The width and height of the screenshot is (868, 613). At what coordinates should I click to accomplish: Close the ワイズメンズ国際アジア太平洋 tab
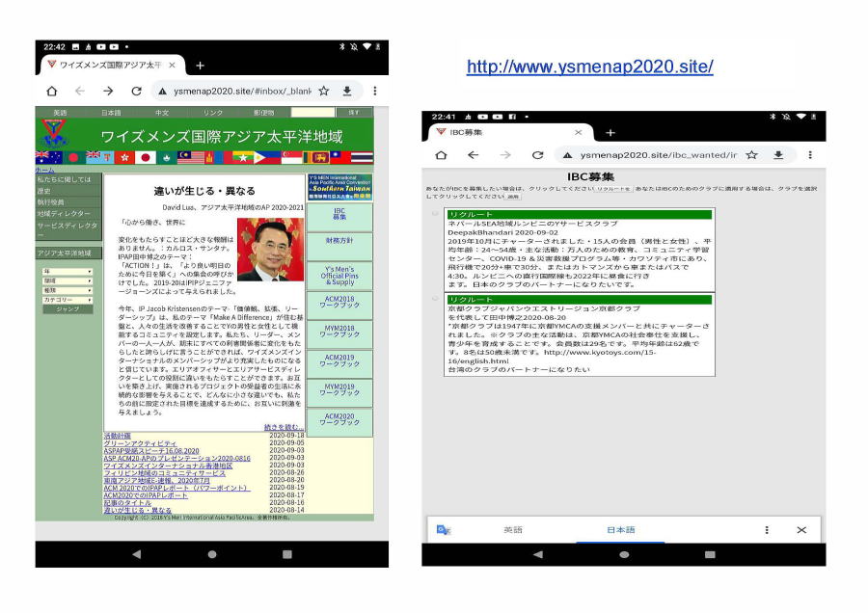(x=173, y=66)
